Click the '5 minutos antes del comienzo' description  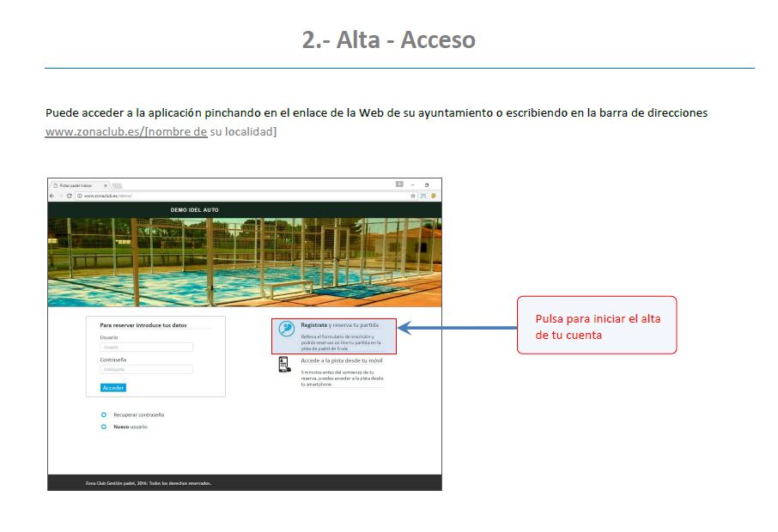[x=343, y=378]
